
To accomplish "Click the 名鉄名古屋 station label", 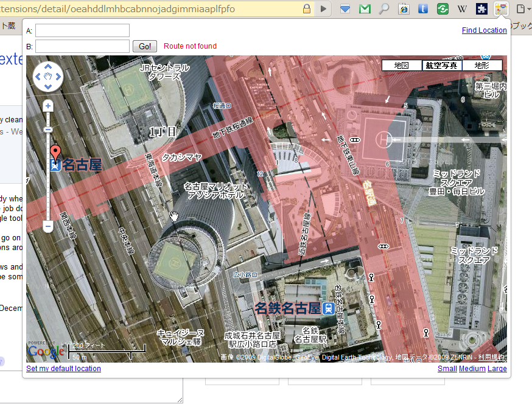I will (x=288, y=308).
